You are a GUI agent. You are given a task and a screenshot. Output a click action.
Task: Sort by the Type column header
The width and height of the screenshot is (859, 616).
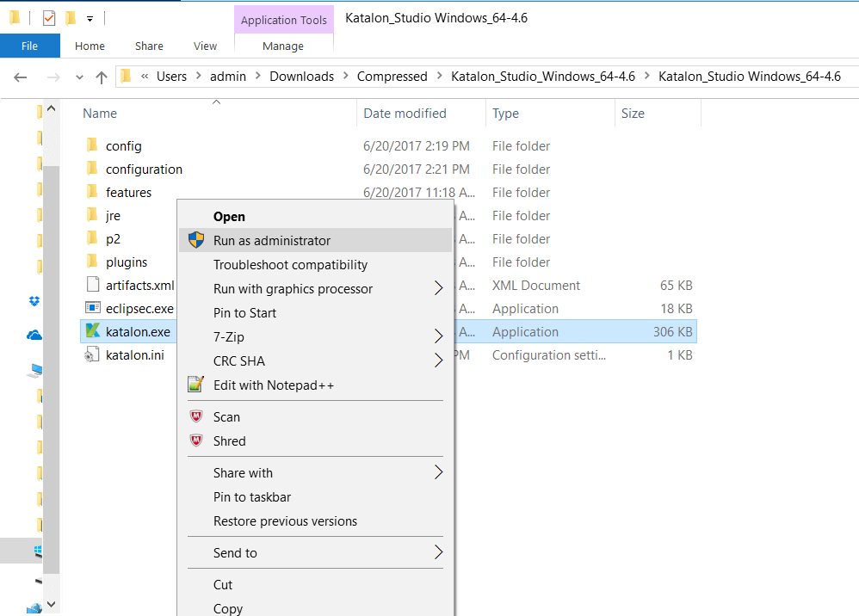click(x=550, y=114)
